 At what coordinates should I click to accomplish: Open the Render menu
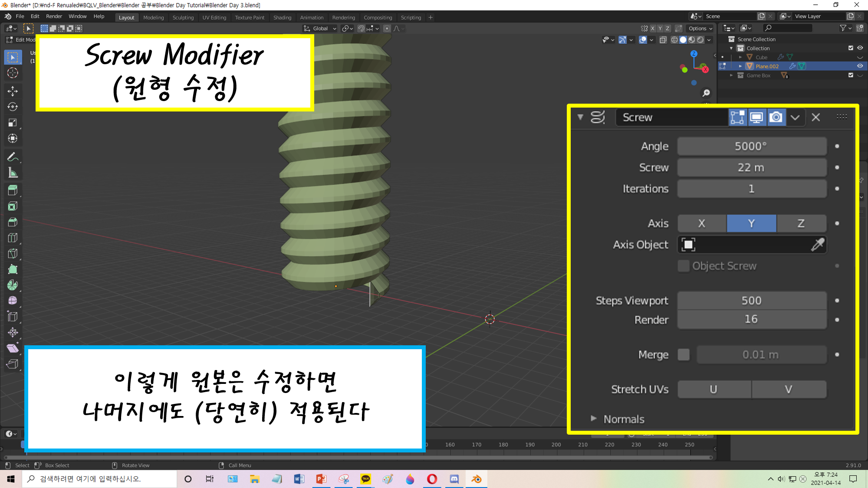click(x=54, y=16)
